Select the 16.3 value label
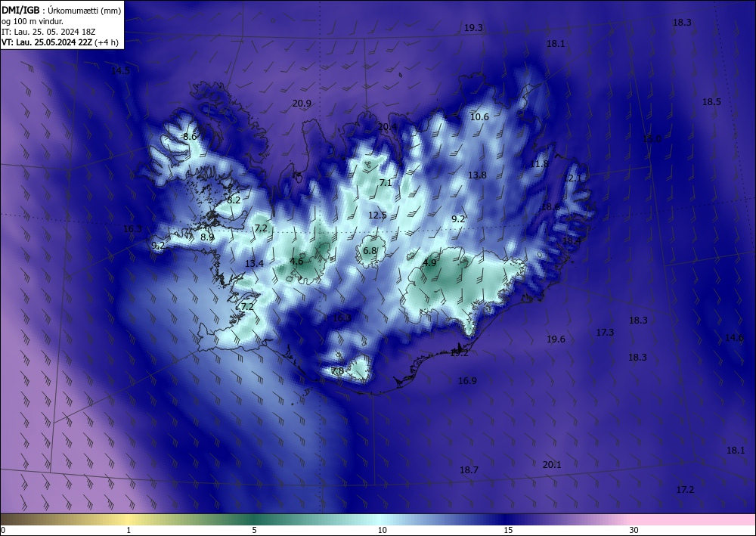Viewport: 756px width, 536px height. [x=132, y=229]
